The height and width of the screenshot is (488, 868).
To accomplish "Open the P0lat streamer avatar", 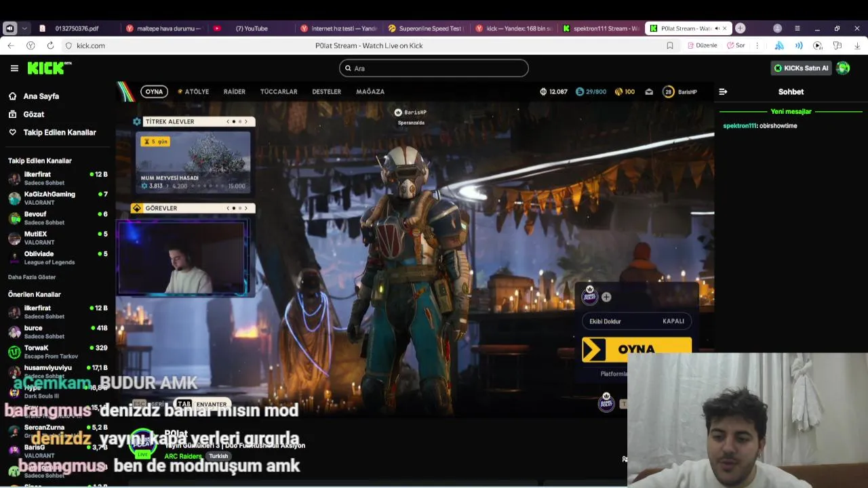I will pyautogui.click(x=143, y=442).
